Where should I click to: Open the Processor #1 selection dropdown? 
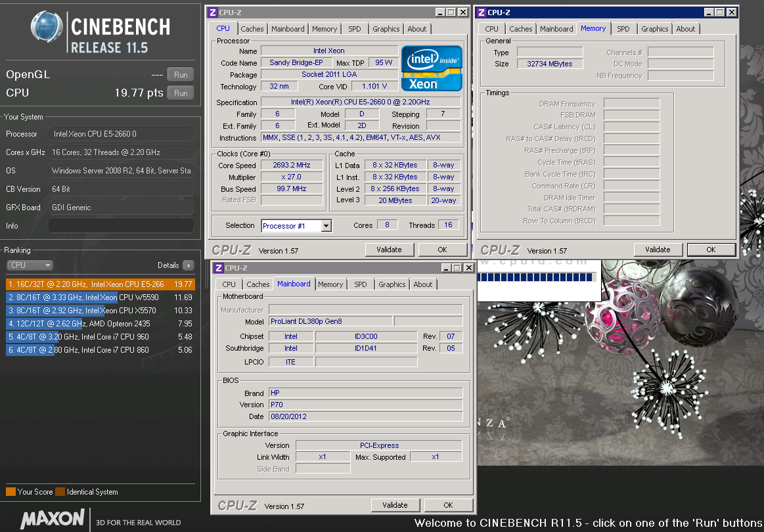326,226
